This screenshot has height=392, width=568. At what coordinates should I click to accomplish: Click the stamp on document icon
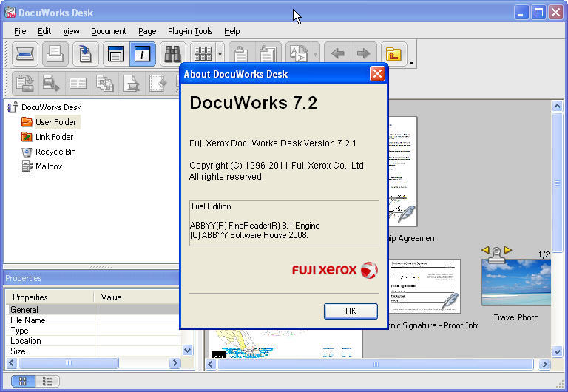[131, 84]
